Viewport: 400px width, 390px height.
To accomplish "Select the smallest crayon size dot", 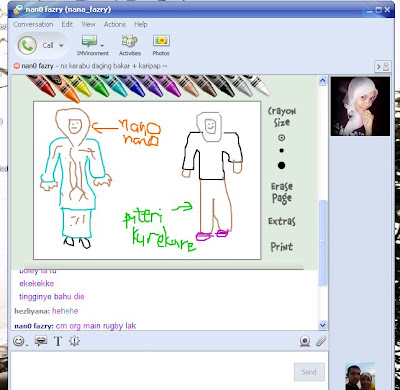I will click(x=281, y=137).
